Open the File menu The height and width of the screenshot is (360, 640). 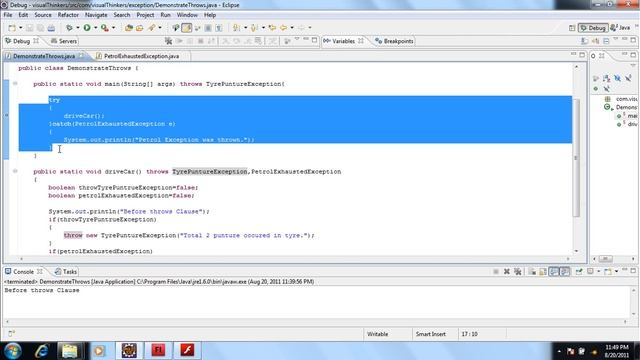click(x=8, y=15)
